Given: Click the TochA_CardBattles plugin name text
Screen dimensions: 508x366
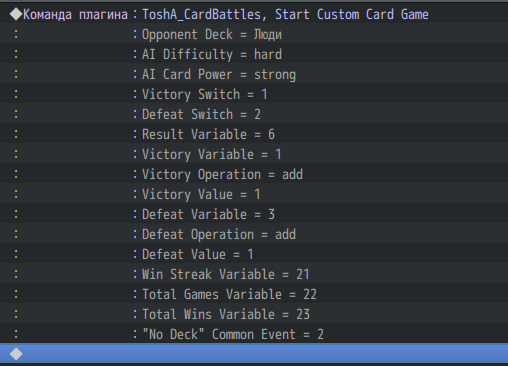Looking at the screenshot, I should (x=202, y=15).
